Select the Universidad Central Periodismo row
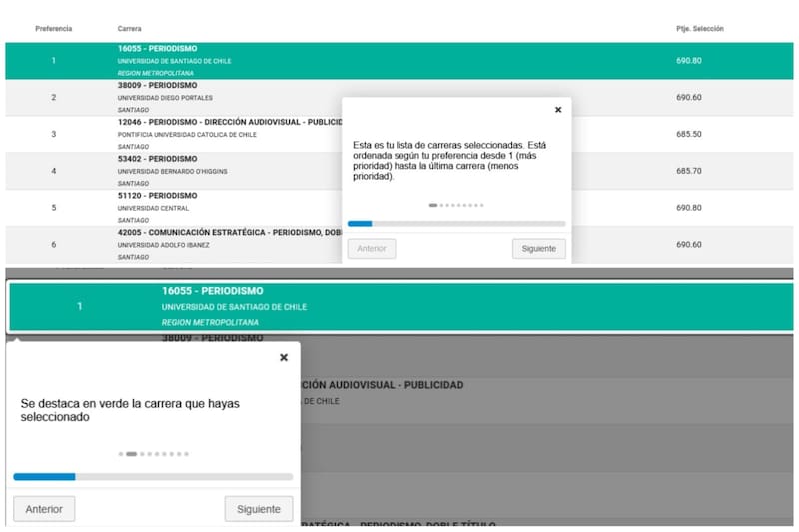This screenshot has height=532, width=799. coord(200,208)
